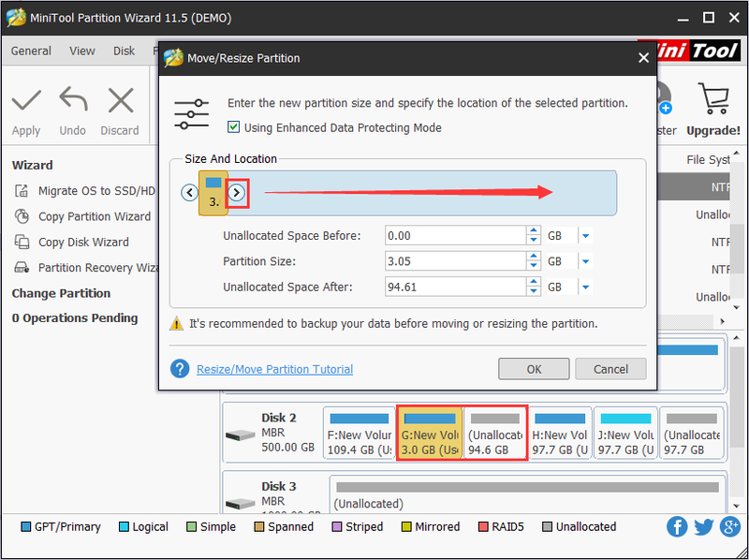Open the General menu
Image resolution: width=749 pixels, height=560 pixels.
(31, 51)
